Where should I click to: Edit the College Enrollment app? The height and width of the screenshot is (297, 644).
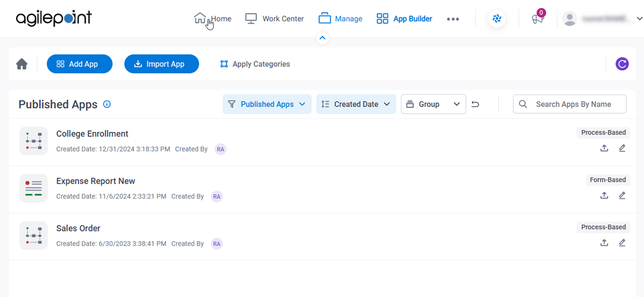click(x=622, y=148)
